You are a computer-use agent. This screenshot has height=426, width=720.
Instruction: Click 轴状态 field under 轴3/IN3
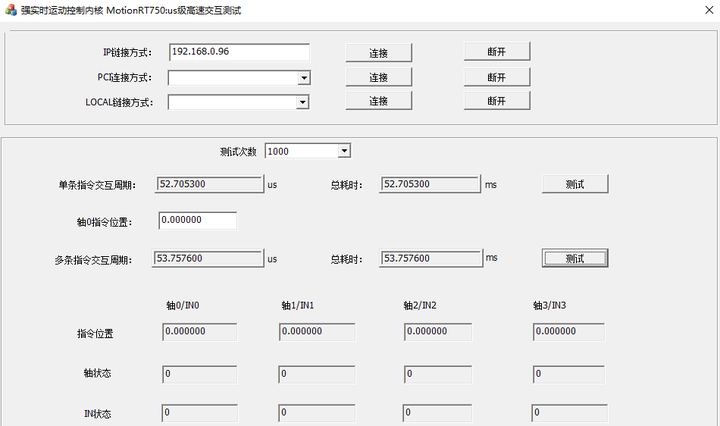click(569, 374)
